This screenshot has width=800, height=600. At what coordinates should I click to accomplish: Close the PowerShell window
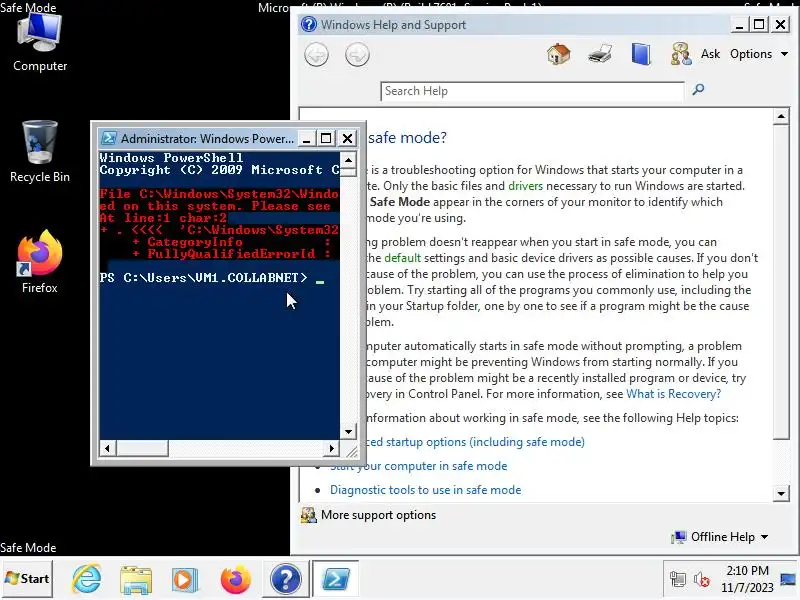[347, 139]
